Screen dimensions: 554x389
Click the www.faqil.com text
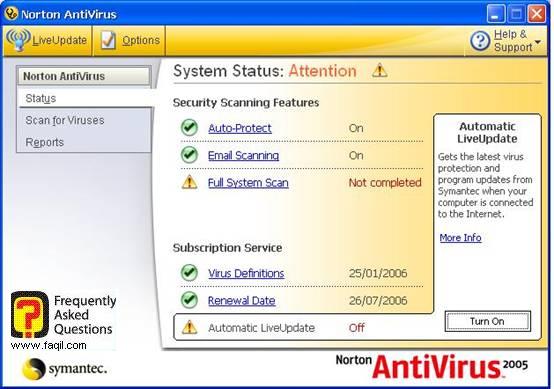point(48,345)
